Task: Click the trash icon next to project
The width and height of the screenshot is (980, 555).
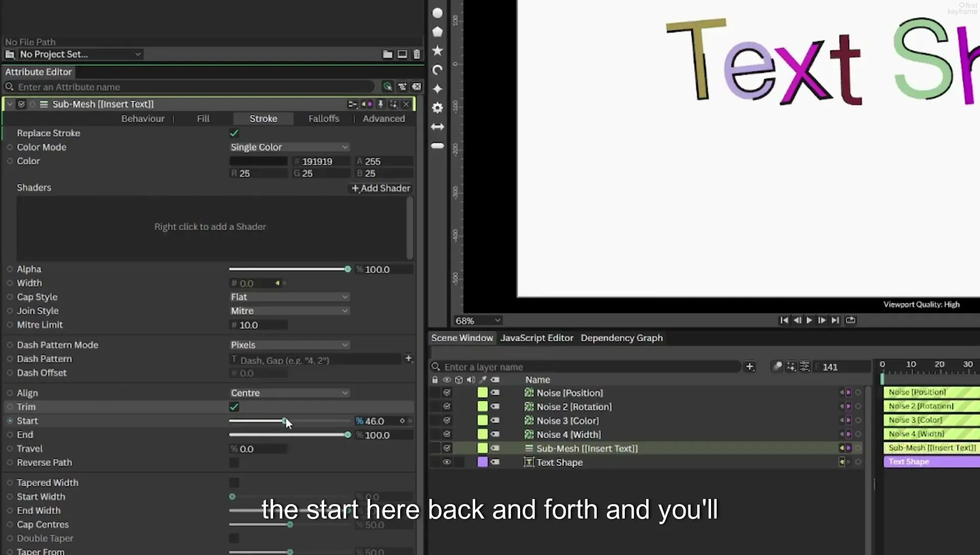Action: pos(416,54)
